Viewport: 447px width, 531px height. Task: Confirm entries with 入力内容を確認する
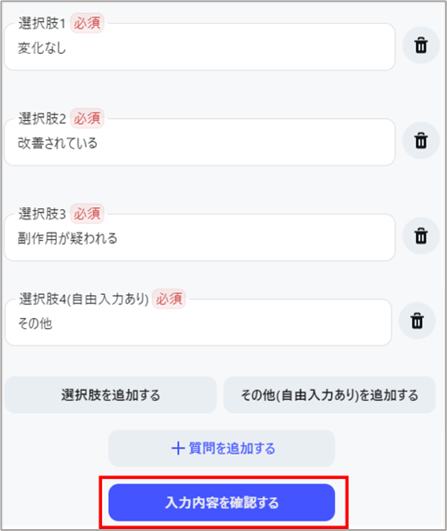(222, 503)
